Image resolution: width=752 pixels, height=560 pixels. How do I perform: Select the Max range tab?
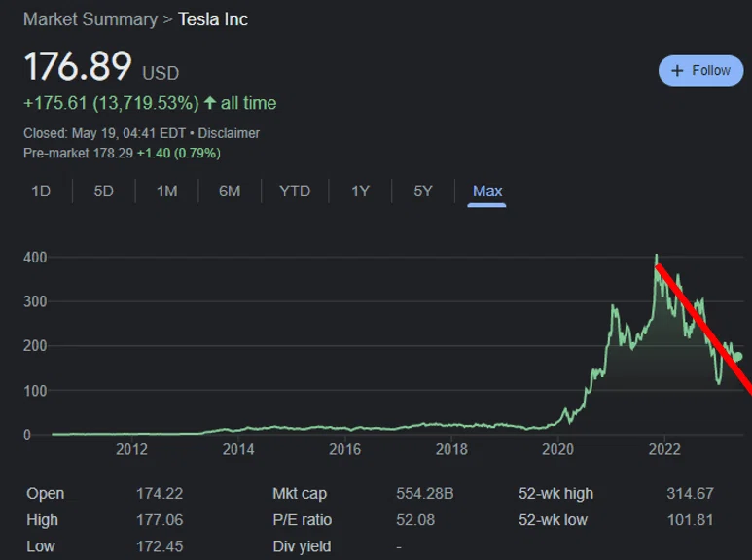pyautogui.click(x=487, y=192)
